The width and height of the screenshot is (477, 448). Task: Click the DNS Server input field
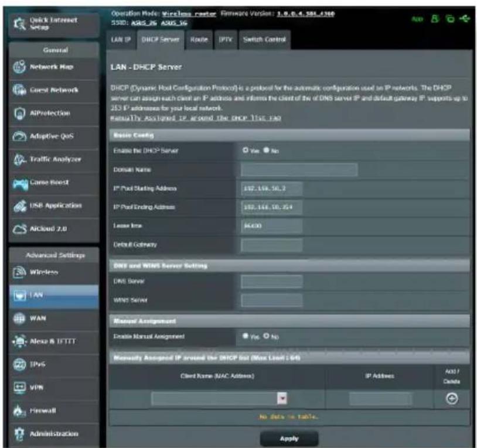tap(272, 282)
